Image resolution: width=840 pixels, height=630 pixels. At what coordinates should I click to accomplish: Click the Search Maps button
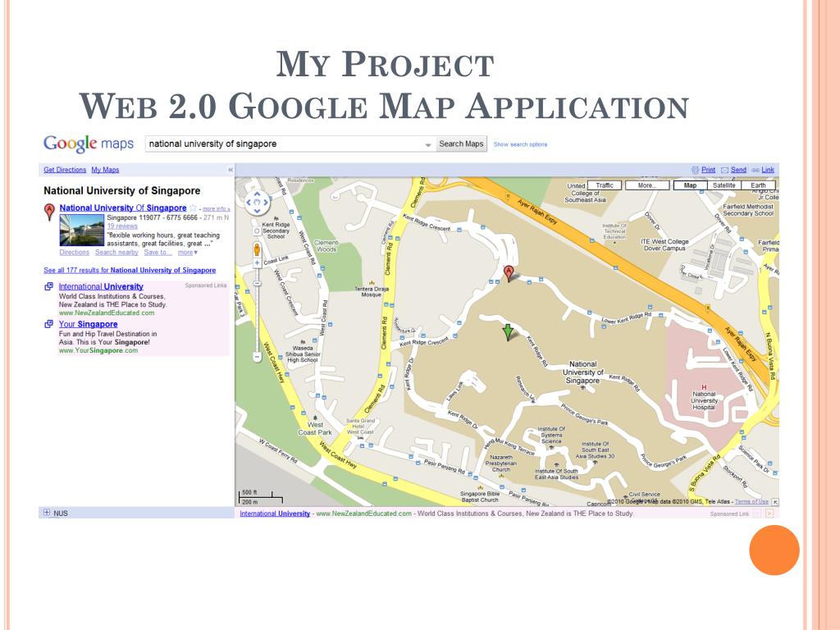(x=461, y=144)
